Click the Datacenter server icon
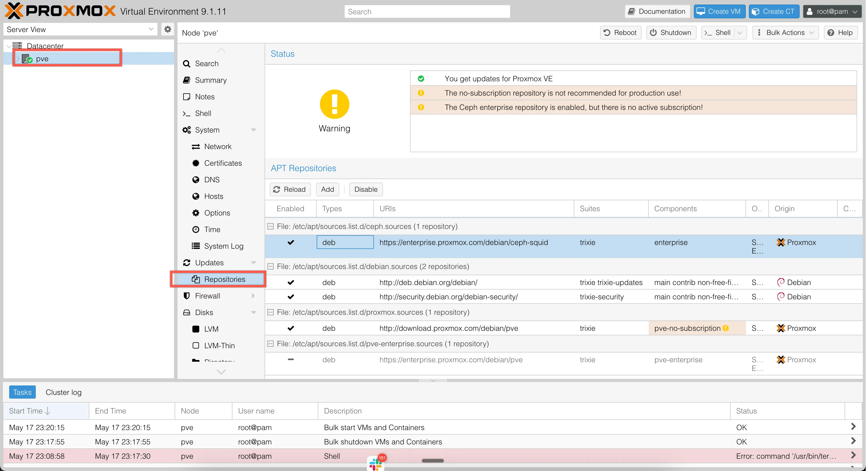Viewport: 868px width, 471px height. pyautogui.click(x=17, y=46)
